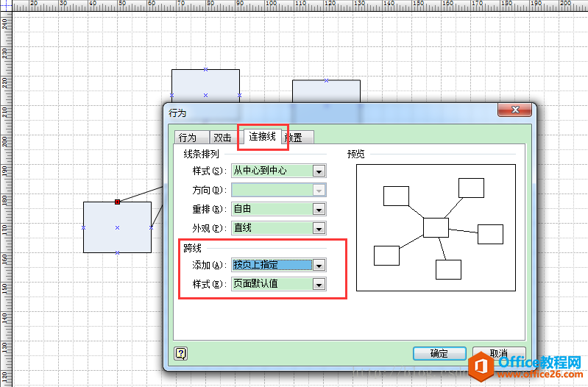Image resolution: width=588 pixels, height=387 pixels.
Task: Open the 放置 tab
Action: point(298,138)
